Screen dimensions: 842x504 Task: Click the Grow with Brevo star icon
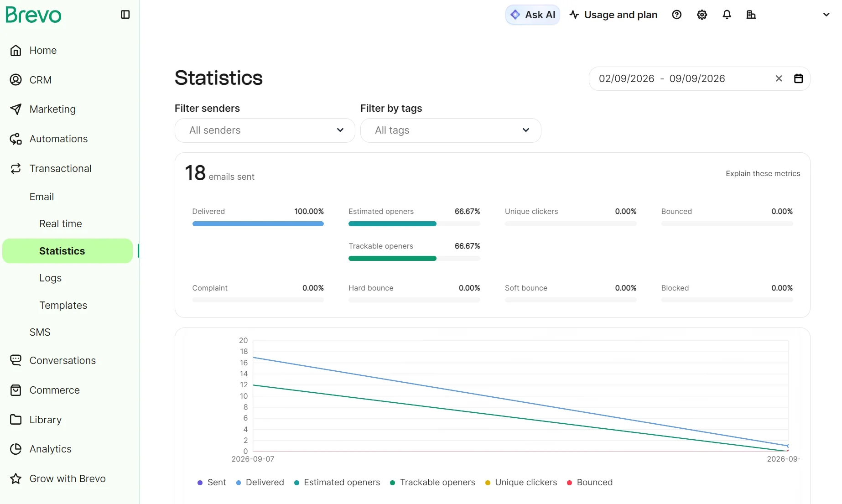(x=16, y=478)
